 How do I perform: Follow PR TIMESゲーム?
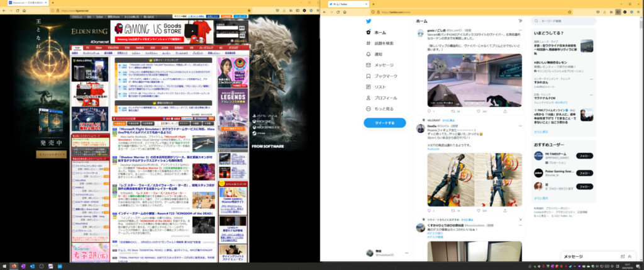(x=584, y=155)
